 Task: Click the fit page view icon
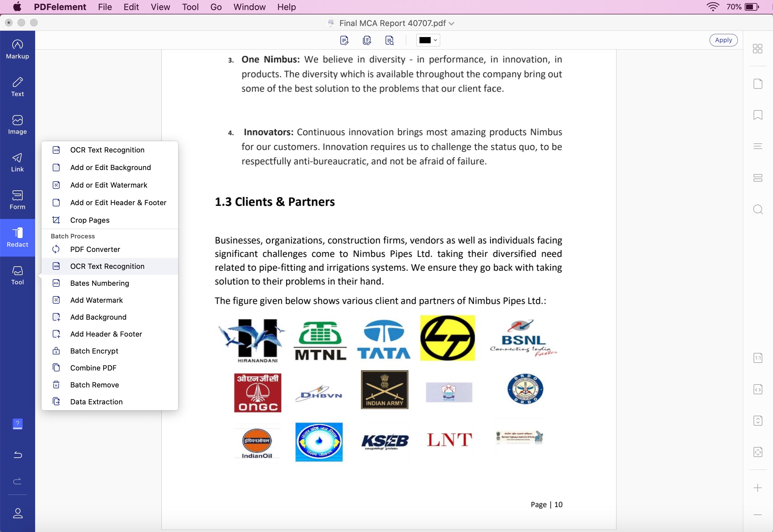point(758,452)
